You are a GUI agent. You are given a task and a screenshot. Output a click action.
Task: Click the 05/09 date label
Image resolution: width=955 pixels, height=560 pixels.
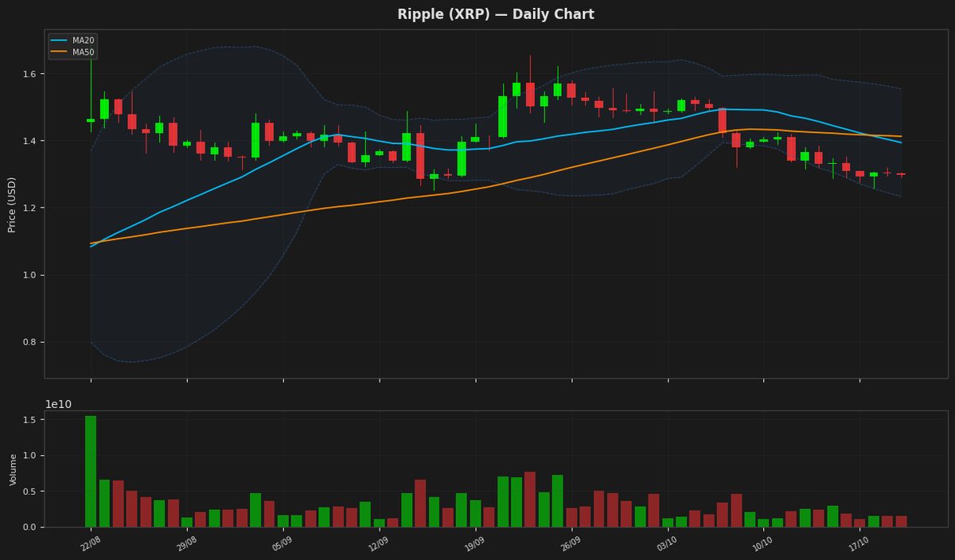(281, 544)
